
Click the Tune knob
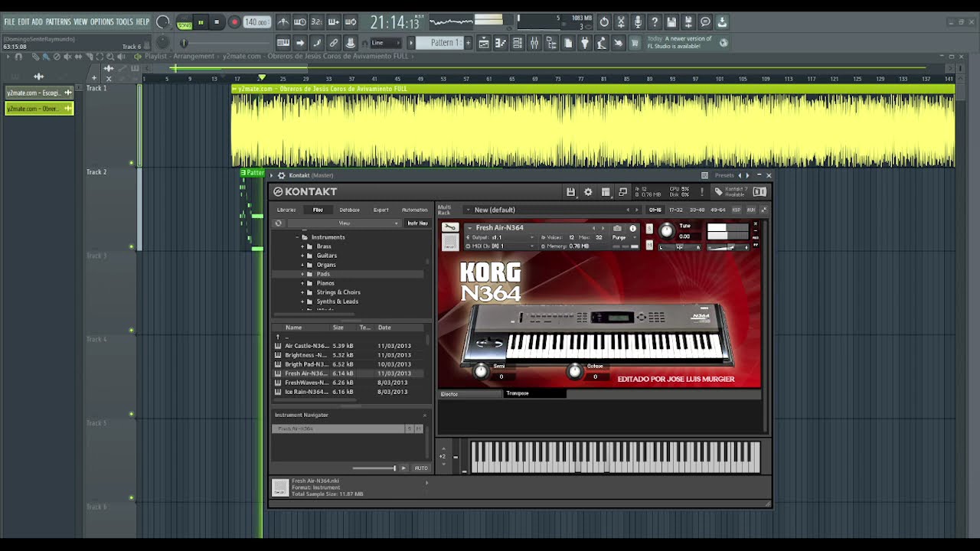[x=667, y=230]
